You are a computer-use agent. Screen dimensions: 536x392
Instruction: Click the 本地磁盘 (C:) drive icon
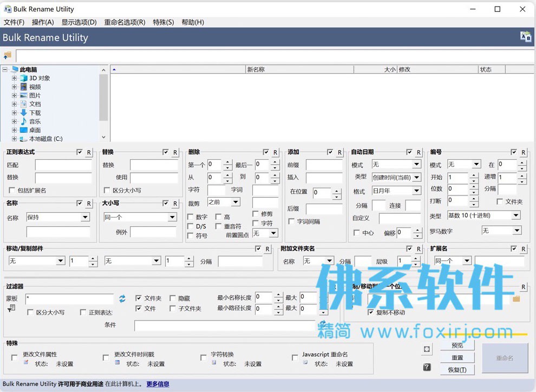coord(24,139)
